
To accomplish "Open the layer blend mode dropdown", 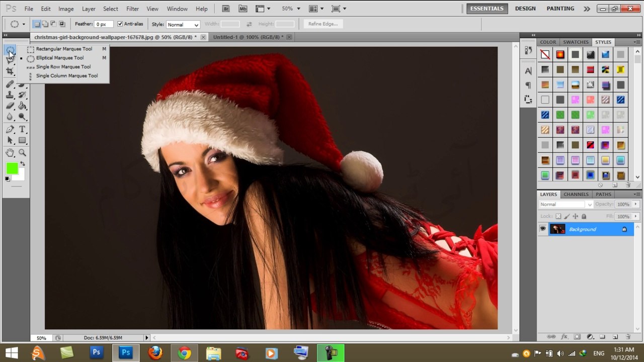I will (566, 205).
